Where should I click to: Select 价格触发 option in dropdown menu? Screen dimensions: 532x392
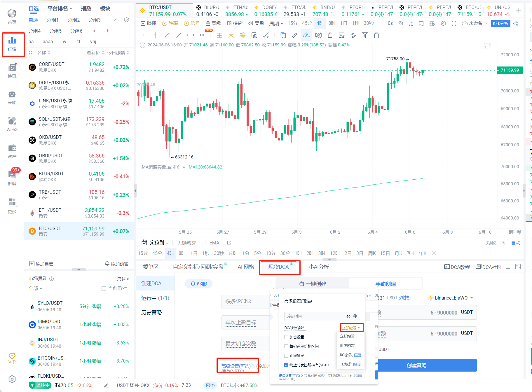click(x=347, y=346)
